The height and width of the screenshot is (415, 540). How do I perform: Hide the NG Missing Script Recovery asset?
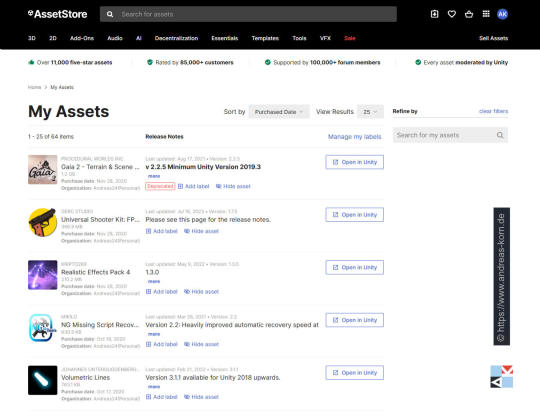point(201,344)
